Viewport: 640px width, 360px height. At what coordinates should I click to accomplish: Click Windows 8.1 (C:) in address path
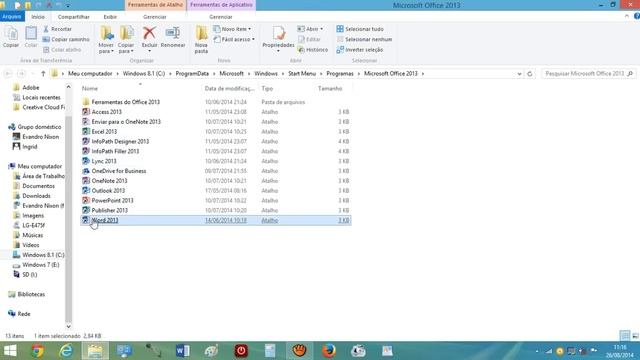tap(144, 73)
